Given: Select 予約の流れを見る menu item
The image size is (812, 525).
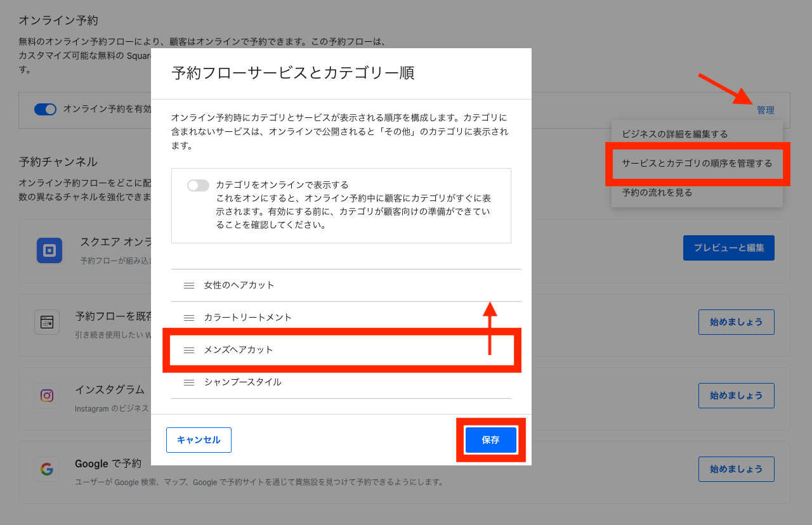Looking at the screenshot, I should pyautogui.click(x=697, y=193).
